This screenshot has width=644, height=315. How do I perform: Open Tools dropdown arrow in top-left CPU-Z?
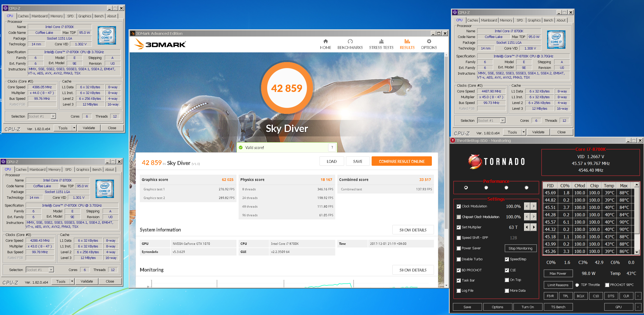tap(74, 128)
